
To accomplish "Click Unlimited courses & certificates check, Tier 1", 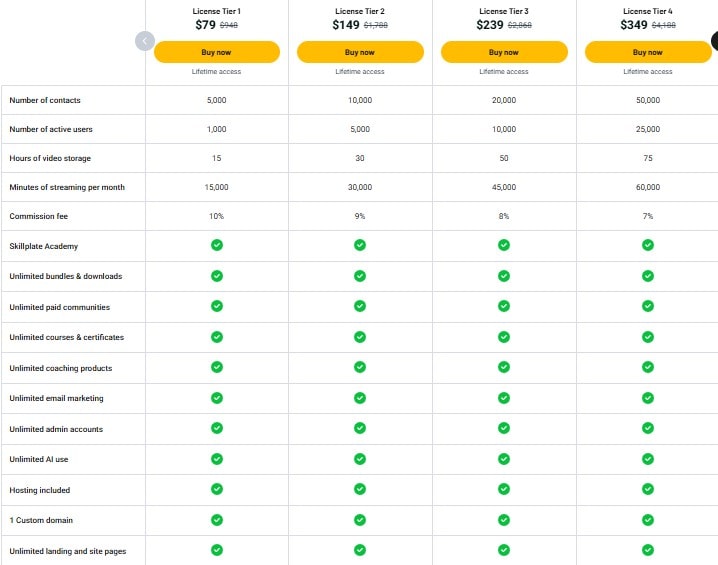I will (x=217, y=337).
